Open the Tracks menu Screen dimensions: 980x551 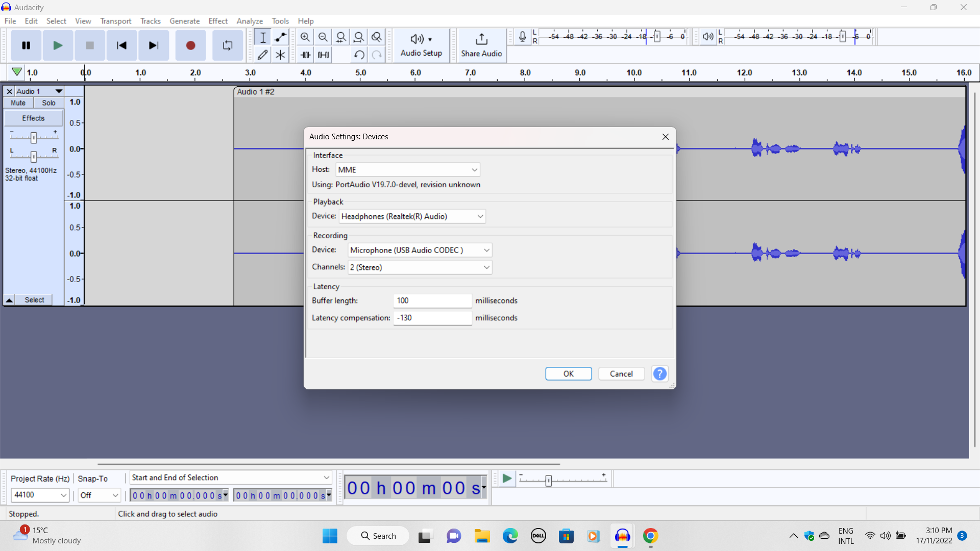[x=150, y=21]
